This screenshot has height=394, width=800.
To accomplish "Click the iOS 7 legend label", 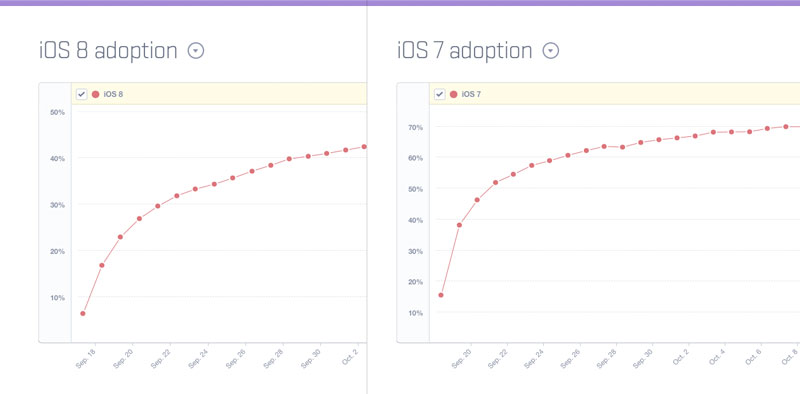I will click(x=471, y=94).
